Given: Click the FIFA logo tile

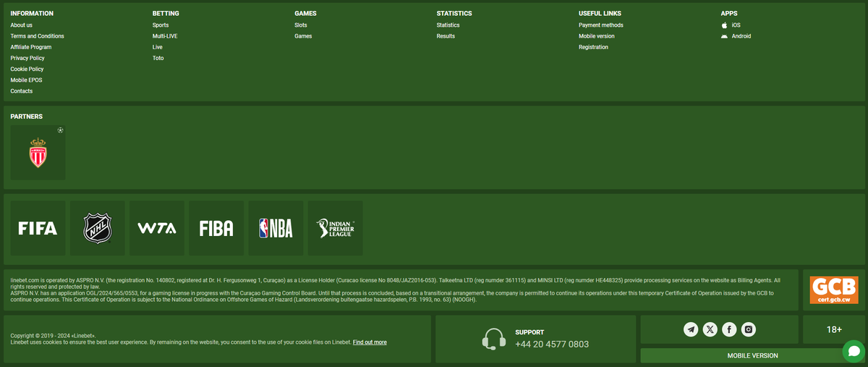Looking at the screenshot, I should click(x=38, y=229).
